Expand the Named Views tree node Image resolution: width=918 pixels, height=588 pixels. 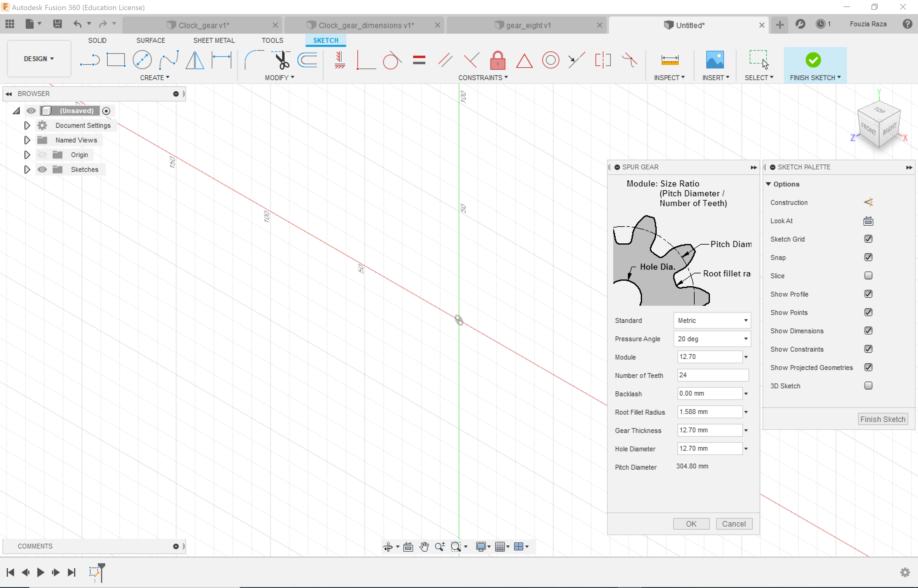(27, 140)
